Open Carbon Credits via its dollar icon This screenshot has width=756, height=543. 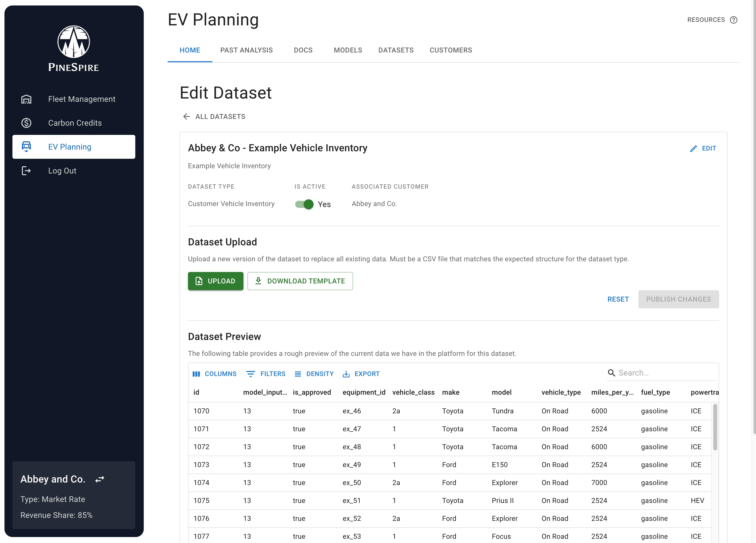point(26,123)
